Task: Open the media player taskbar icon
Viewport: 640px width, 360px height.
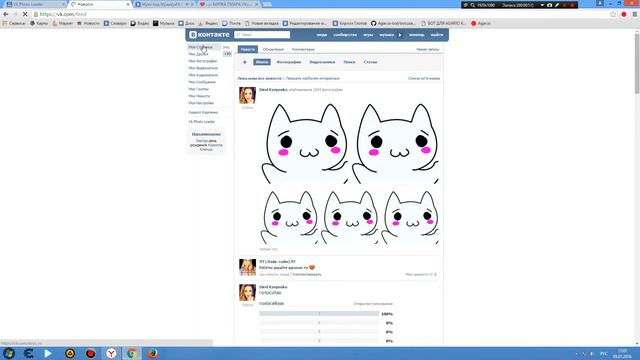Action: (x=48, y=353)
